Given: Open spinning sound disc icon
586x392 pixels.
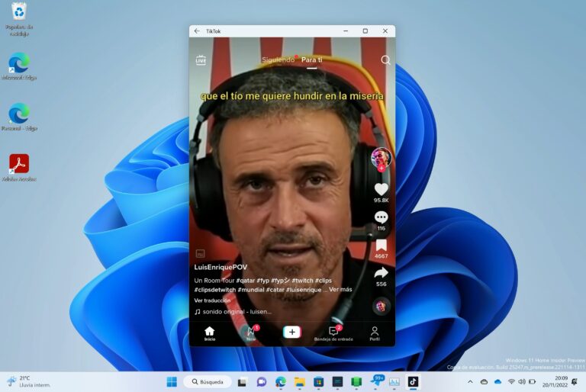Looking at the screenshot, I should click(x=382, y=307).
